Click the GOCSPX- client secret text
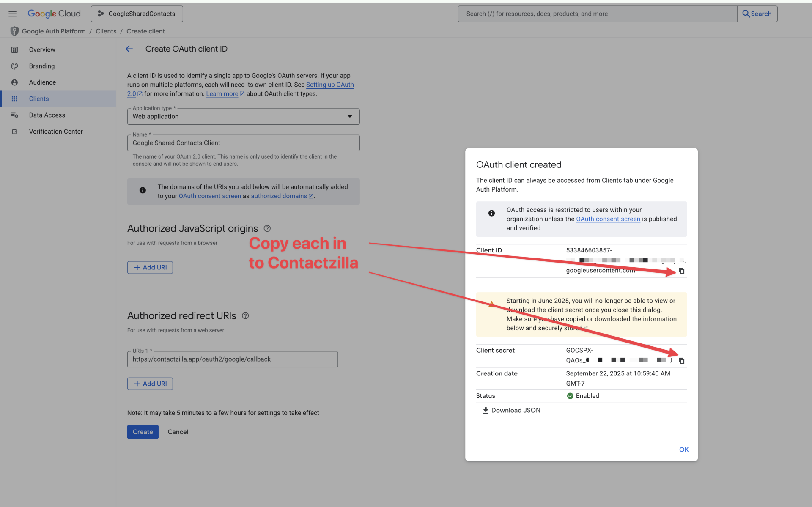This screenshot has width=812, height=507. [x=579, y=351]
